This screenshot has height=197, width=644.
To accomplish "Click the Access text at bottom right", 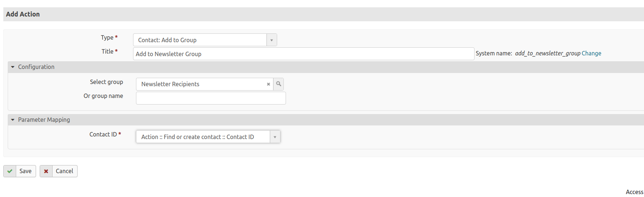I will 634,192.
